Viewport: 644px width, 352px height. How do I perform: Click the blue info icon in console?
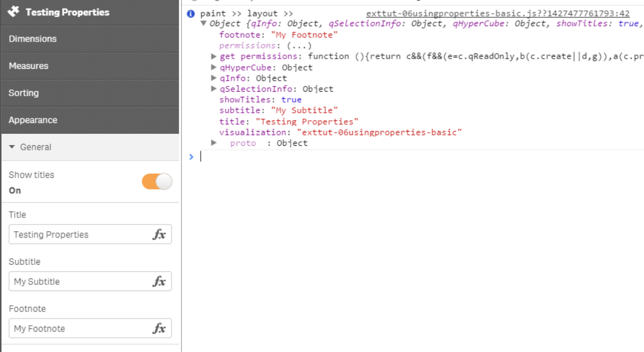(190, 14)
